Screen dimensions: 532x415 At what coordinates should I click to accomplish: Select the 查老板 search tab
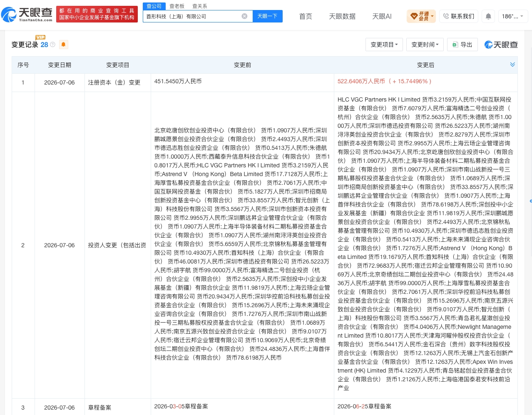(177, 6)
